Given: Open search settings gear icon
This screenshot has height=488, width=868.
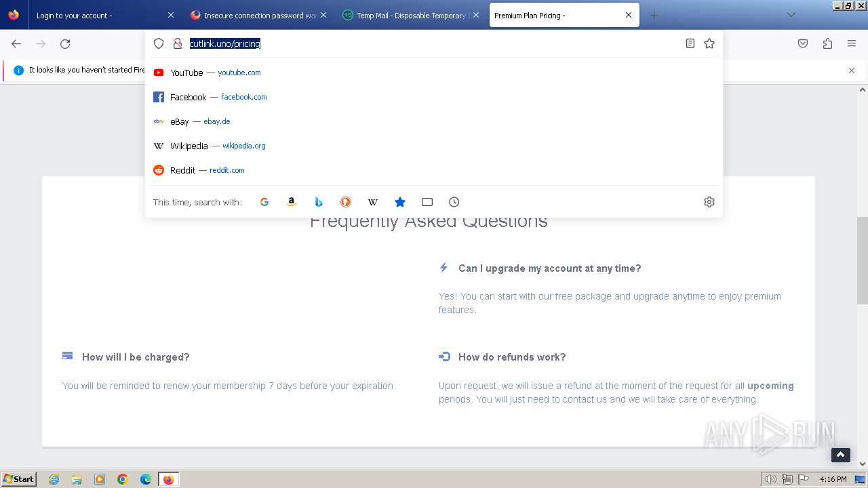Looking at the screenshot, I should coord(709,202).
